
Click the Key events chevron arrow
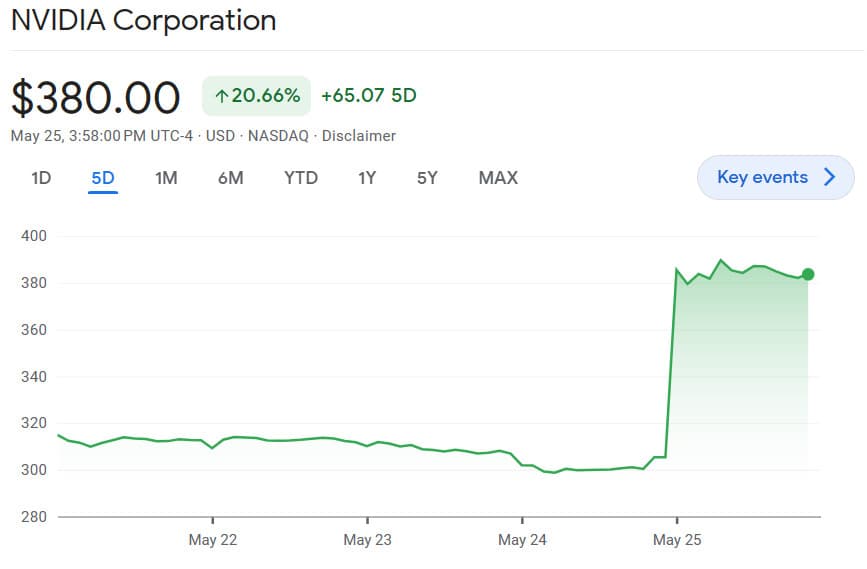[829, 177]
